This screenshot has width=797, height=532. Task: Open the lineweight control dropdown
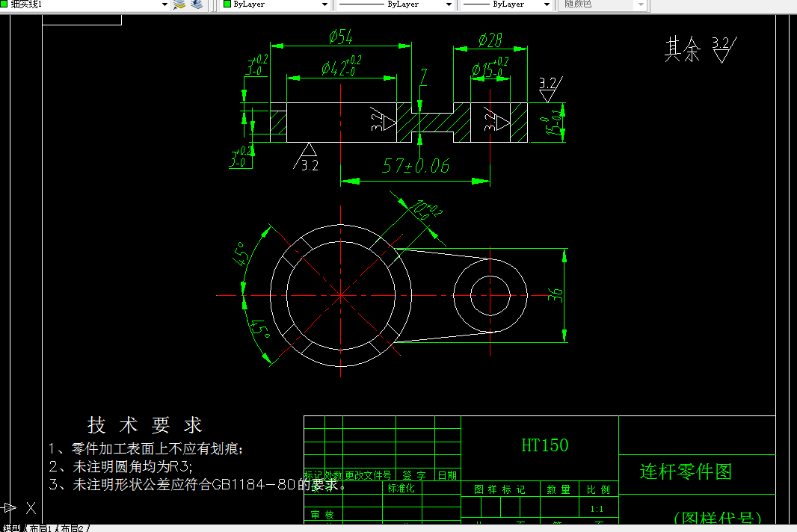coord(546,5)
